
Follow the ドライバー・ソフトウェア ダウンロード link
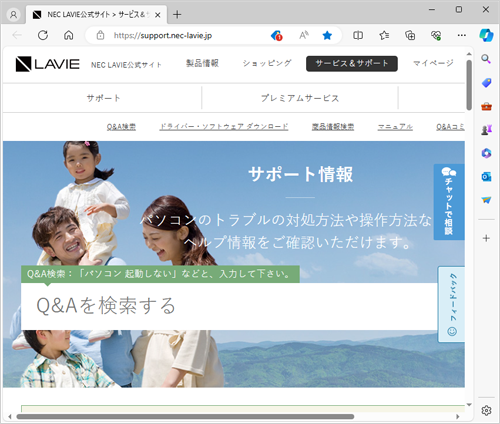coord(224,127)
